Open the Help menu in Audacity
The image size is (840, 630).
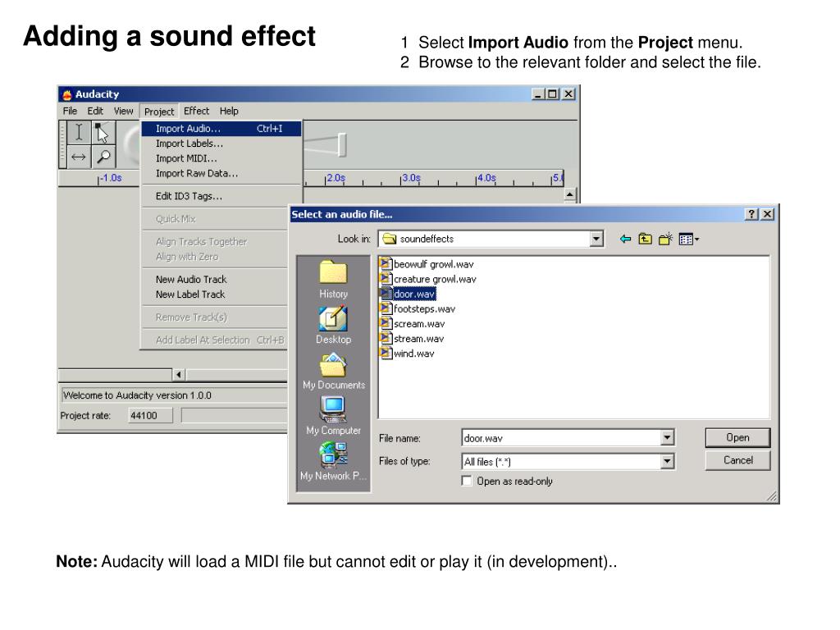pos(229,111)
